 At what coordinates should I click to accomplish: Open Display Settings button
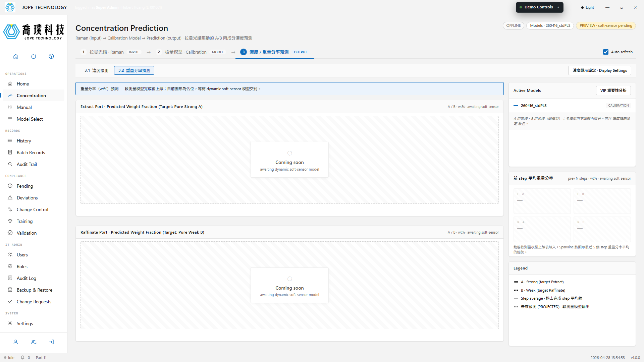click(600, 70)
